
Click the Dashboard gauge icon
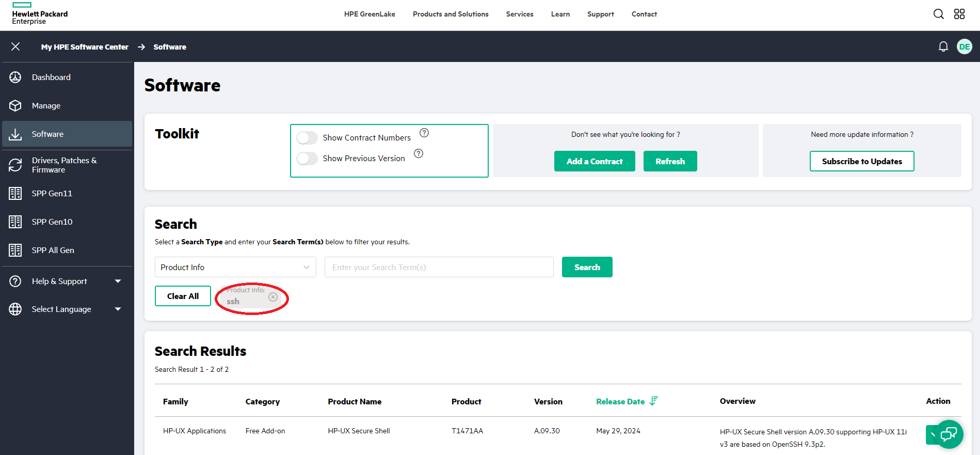tap(15, 77)
